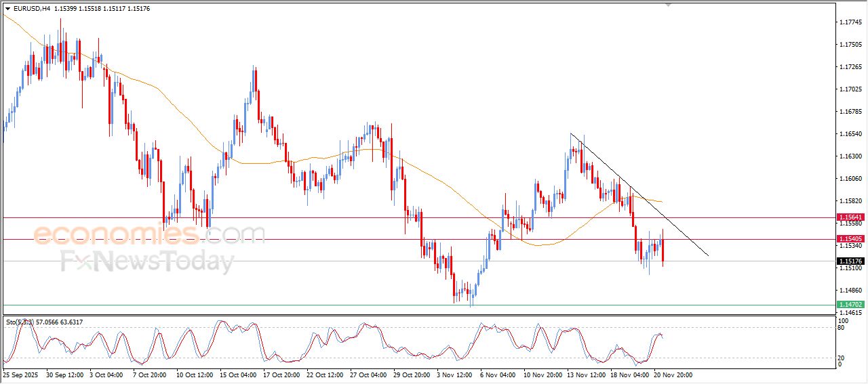Click the black 1.15176 current price tag

pos(850,261)
